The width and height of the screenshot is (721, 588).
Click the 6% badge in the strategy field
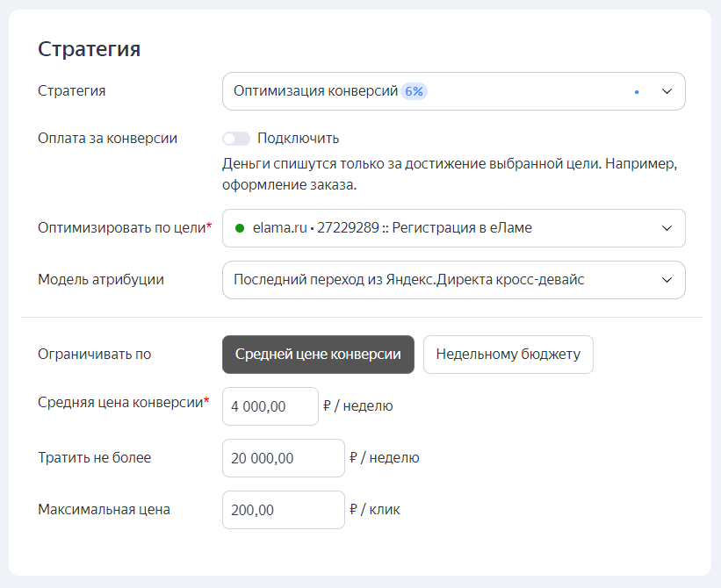click(414, 91)
